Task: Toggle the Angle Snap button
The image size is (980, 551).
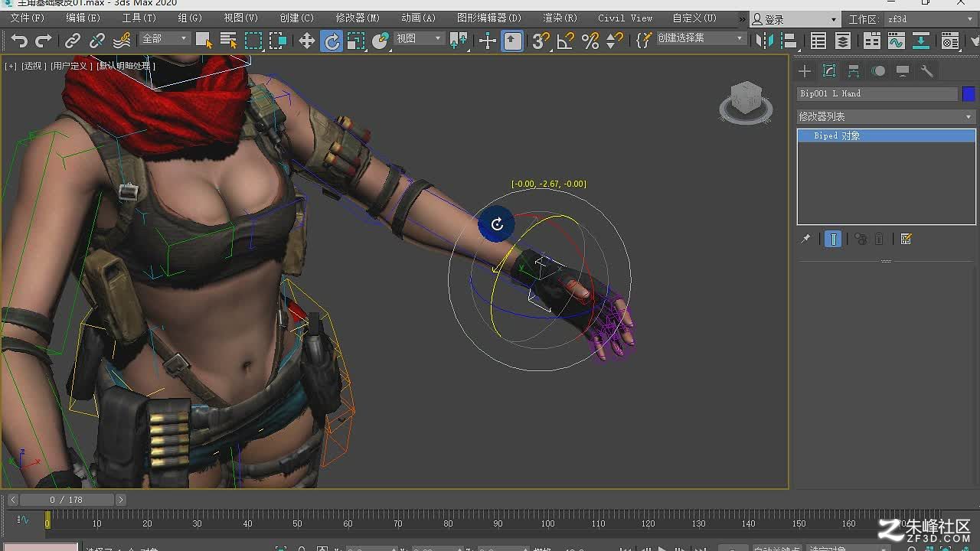Action: tap(566, 41)
